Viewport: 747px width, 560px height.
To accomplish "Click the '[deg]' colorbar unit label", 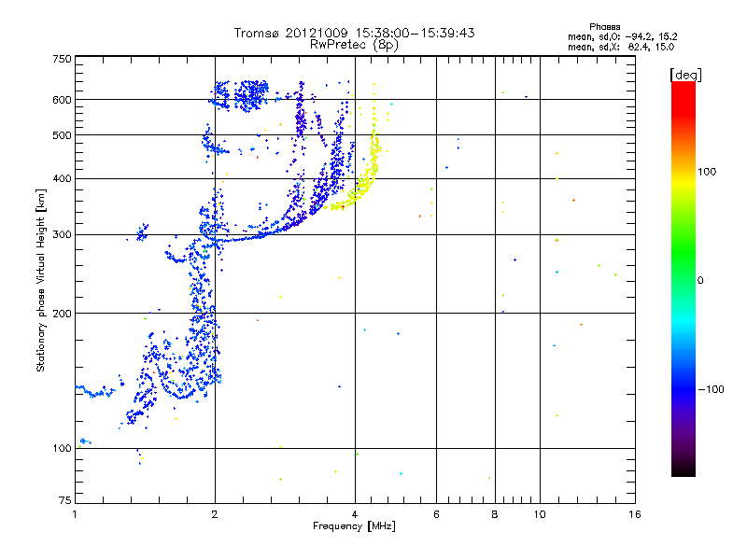I will pos(685,75).
